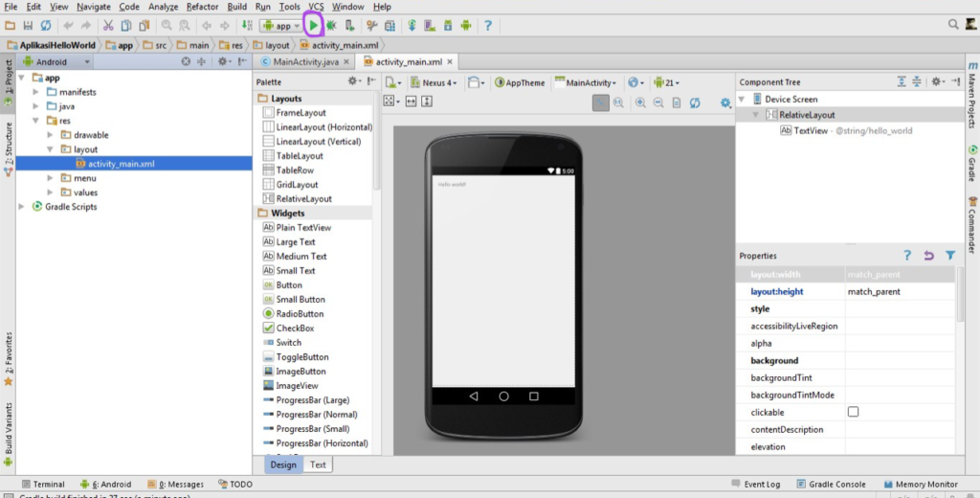
Task: Copy selection using the copy icon
Action: pos(126,26)
